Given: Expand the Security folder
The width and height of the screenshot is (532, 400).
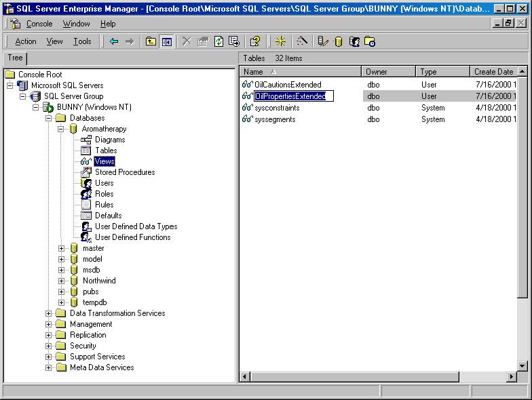Looking at the screenshot, I should 49,346.
